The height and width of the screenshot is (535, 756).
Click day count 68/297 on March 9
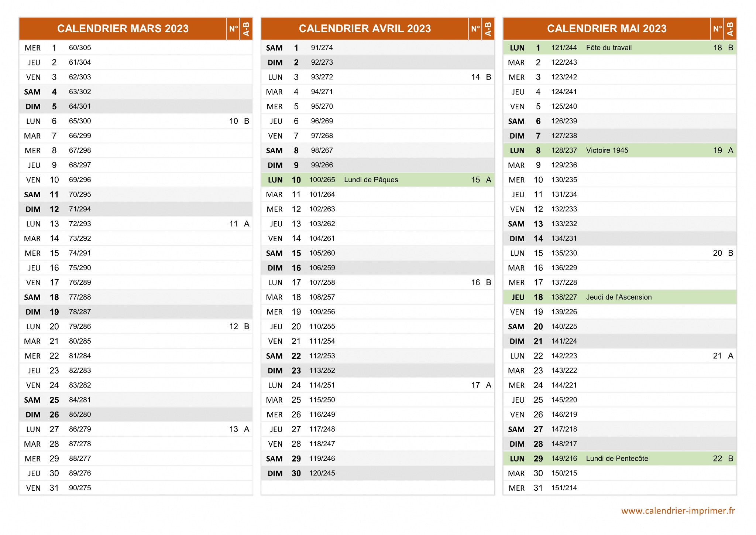click(x=80, y=165)
